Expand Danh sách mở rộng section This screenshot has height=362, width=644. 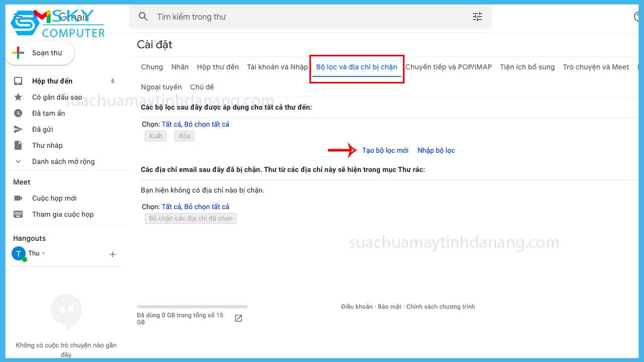click(x=18, y=161)
